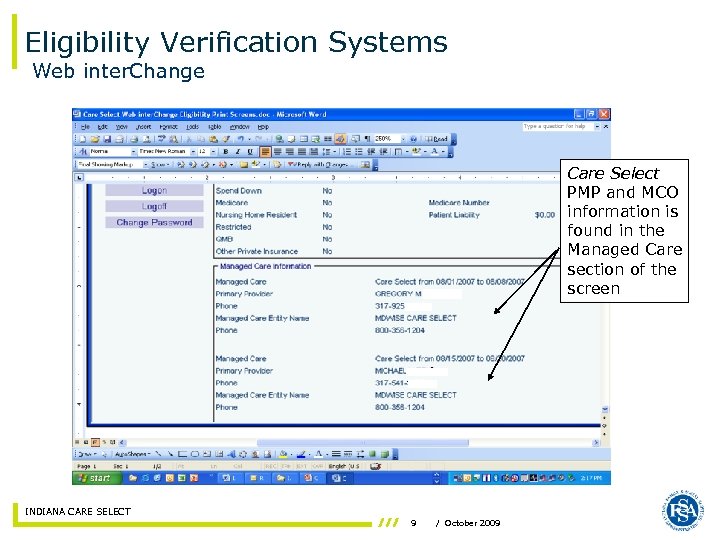Apply 3-D Style from Drawing toolbar
This screenshot has width=720, height=540.
[x=385, y=455]
